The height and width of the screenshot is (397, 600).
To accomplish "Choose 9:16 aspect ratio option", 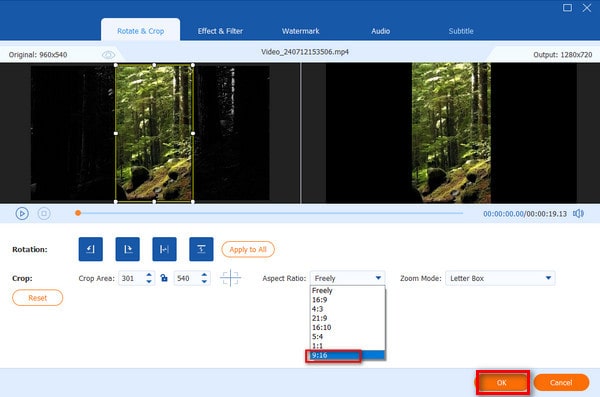I will tap(347, 355).
